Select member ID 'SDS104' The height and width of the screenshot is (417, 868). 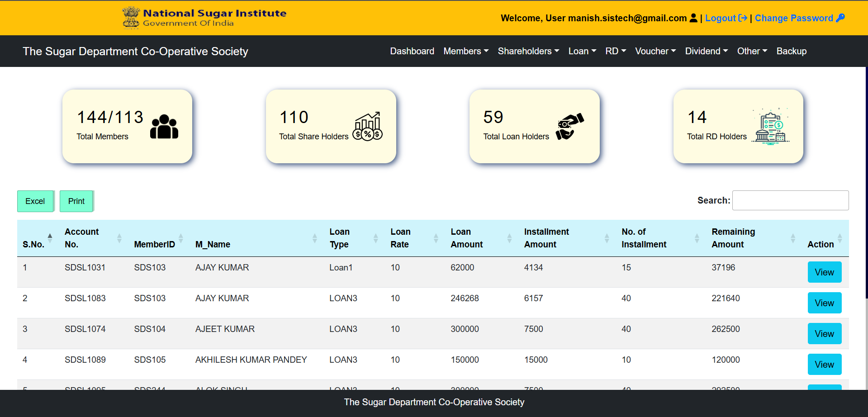150,329
